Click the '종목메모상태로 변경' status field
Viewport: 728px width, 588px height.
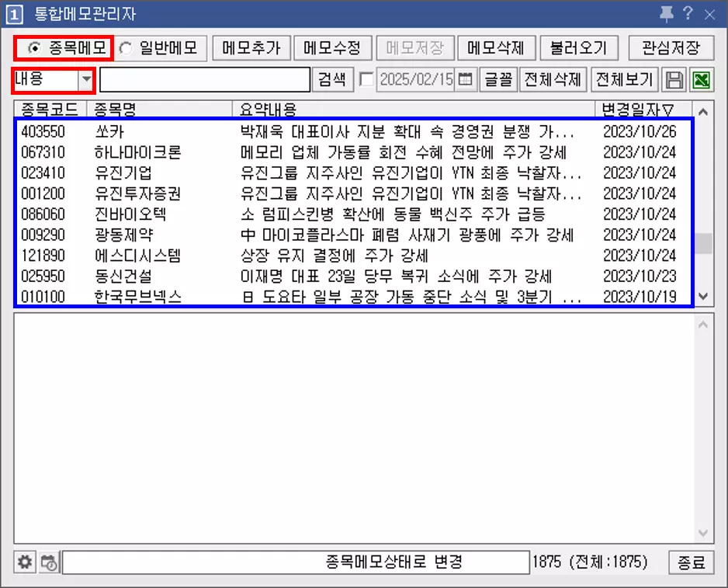point(296,562)
